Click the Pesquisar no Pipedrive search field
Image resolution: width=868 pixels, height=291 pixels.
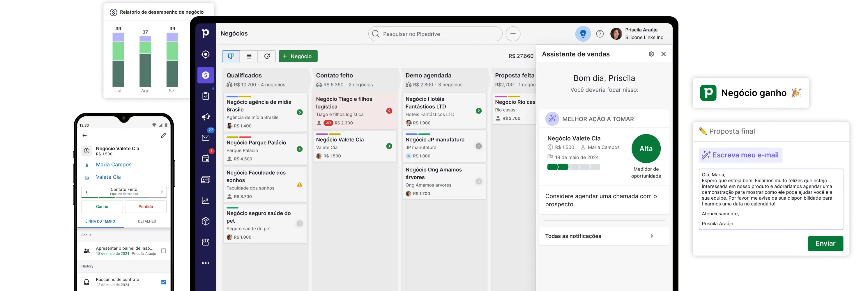(435, 34)
